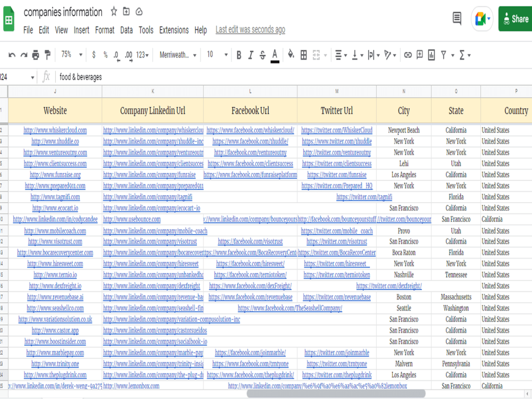Viewport: 532px width, 399px height.
Task: Increase decimal places icon
Action: [x=129, y=55]
